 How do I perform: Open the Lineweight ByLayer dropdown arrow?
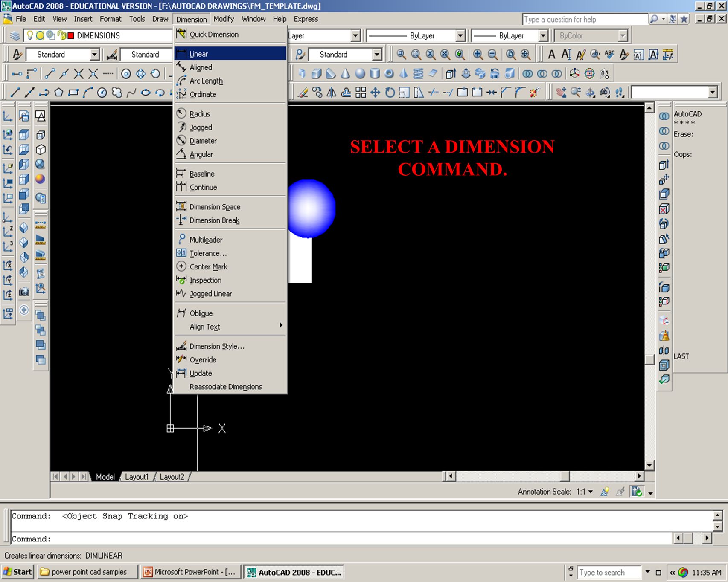543,35
